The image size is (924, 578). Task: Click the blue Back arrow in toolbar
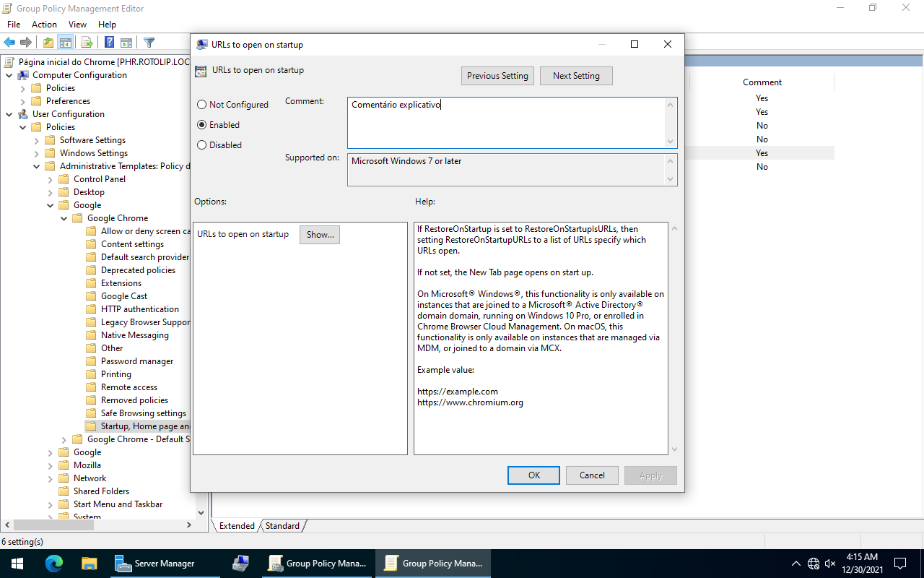9,43
